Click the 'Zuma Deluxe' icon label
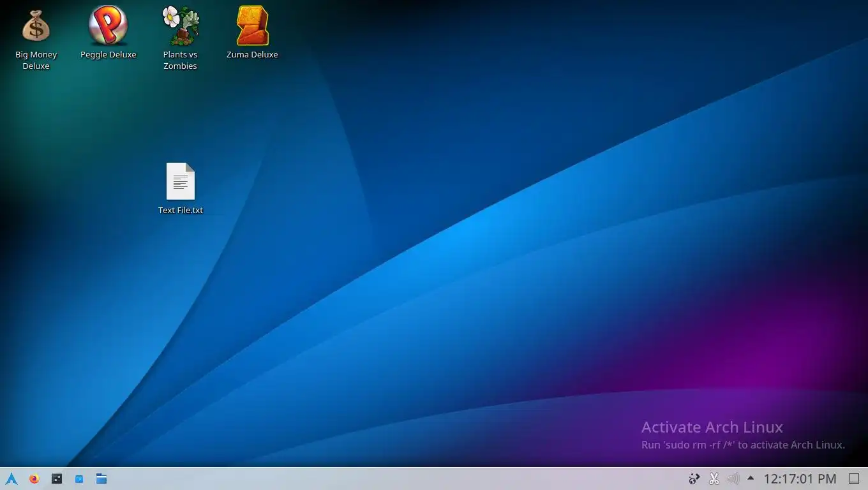Screen dimensions: 868x490 [x=252, y=55]
